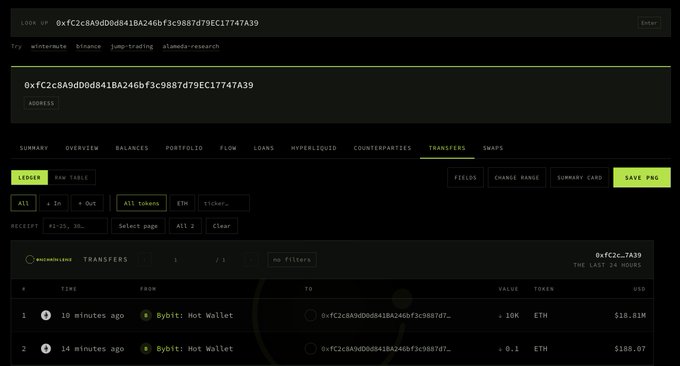Filter to incoming transfers only
Screen dimensions: 680x366
click(54, 203)
